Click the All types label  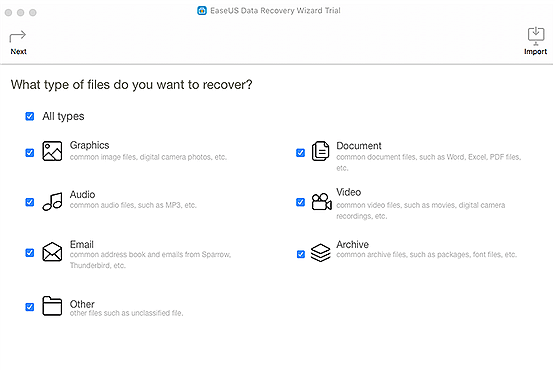[x=63, y=116]
